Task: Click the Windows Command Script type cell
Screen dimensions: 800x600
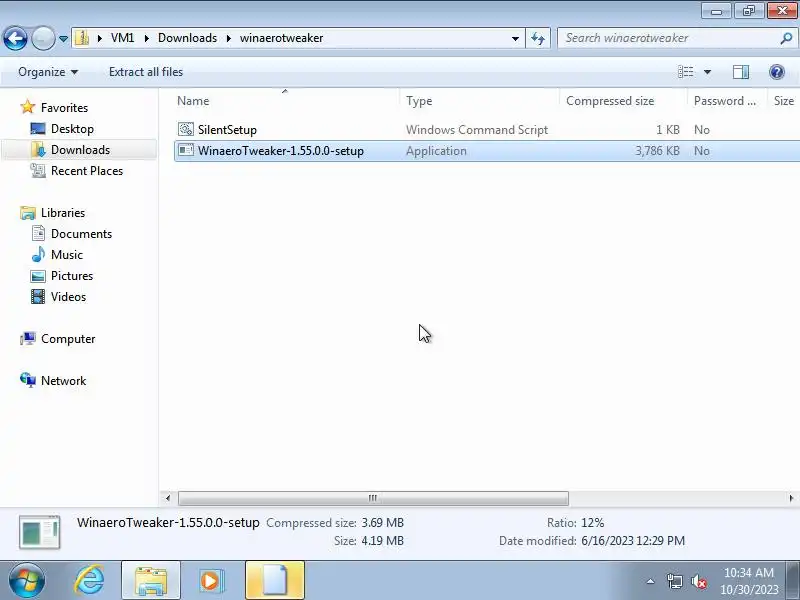Action: pos(477,130)
